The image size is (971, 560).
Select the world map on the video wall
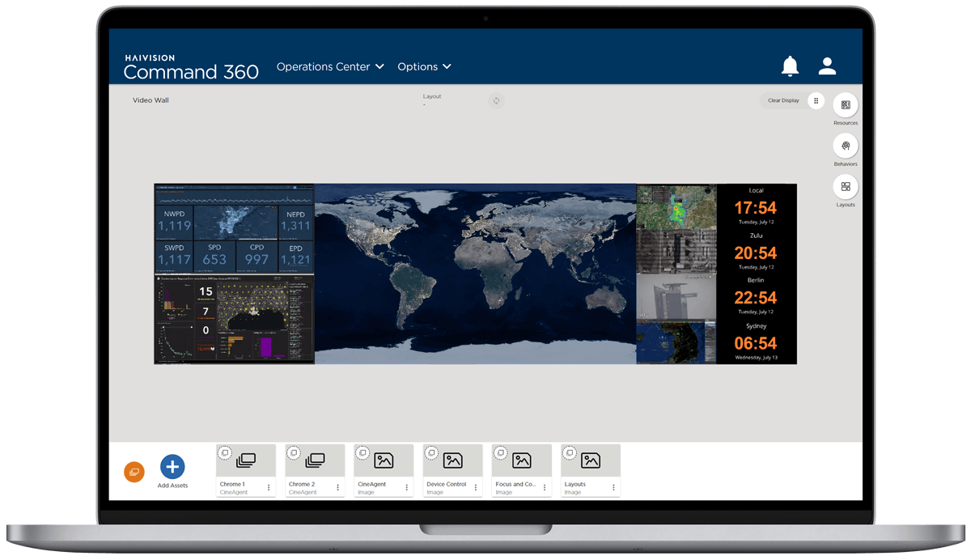click(x=475, y=274)
